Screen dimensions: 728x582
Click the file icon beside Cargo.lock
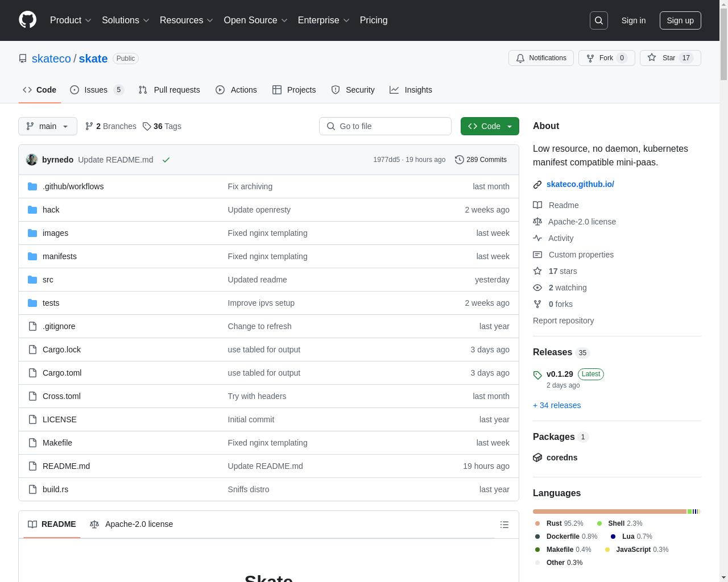[32, 350]
